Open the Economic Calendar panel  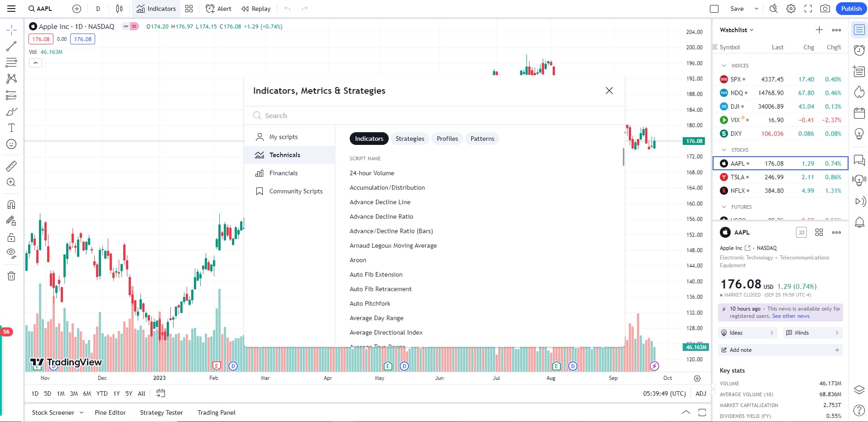pyautogui.click(x=859, y=113)
